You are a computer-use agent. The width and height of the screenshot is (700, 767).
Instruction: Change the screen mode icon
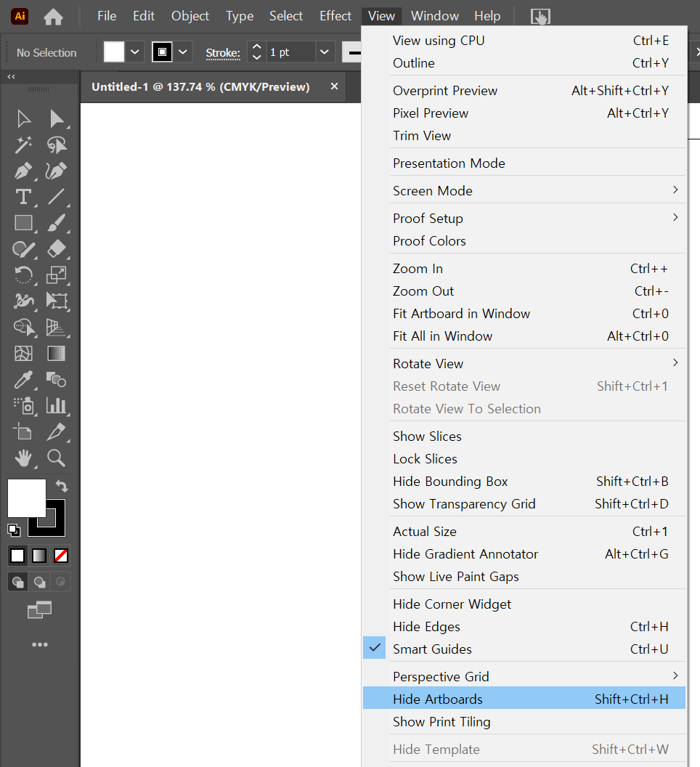(x=39, y=609)
